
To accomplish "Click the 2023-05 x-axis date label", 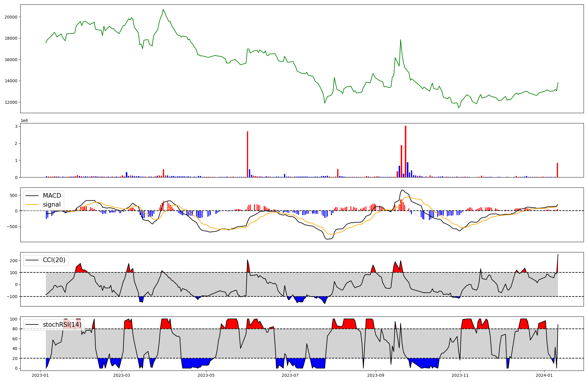I will pyautogui.click(x=206, y=375).
